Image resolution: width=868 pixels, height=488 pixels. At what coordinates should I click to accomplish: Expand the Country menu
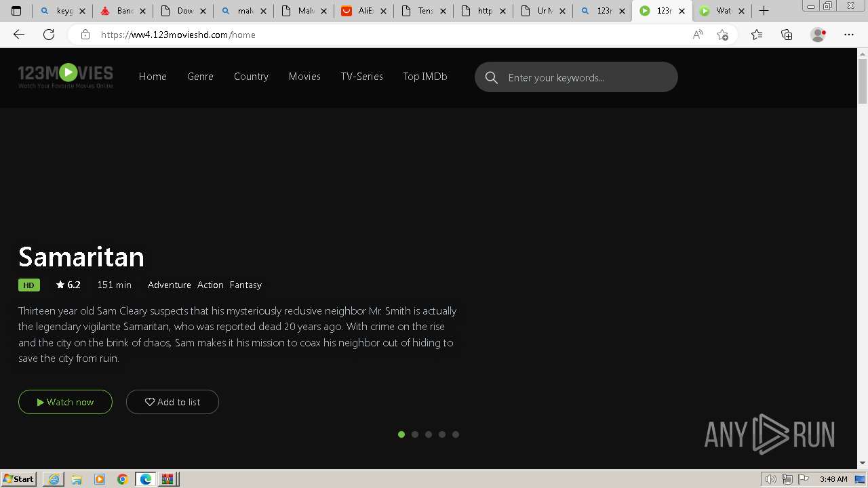tap(251, 77)
